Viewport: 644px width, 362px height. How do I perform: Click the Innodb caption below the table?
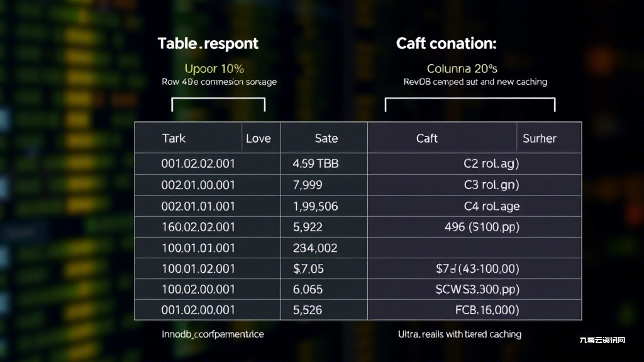click(x=213, y=334)
